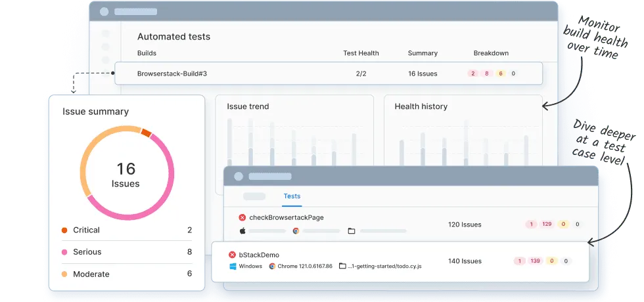644x302 pixels.
Task: Click the 120 Issues count
Action: [465, 225]
